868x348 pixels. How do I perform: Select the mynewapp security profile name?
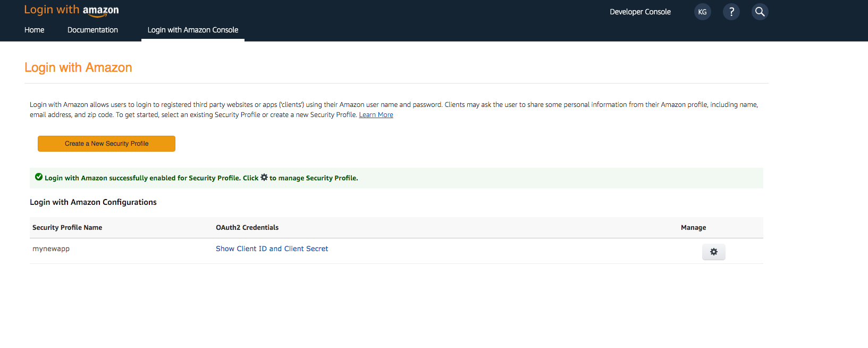coord(51,248)
